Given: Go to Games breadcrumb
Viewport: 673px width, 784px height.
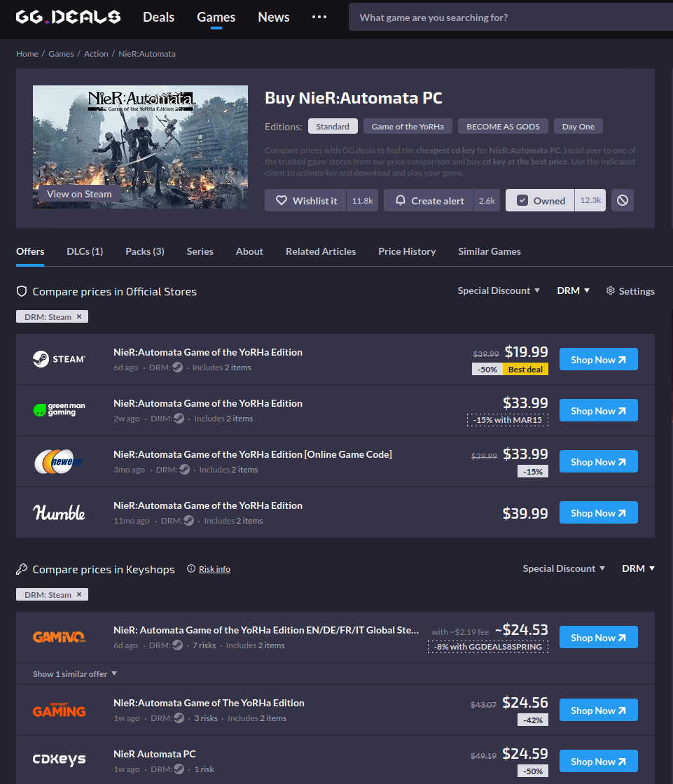Looking at the screenshot, I should click(x=61, y=53).
